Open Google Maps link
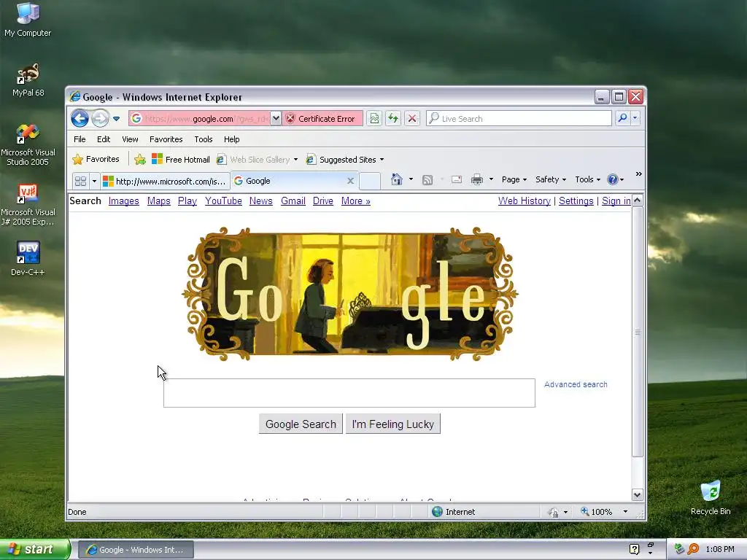This screenshot has height=560, width=747. (x=158, y=201)
